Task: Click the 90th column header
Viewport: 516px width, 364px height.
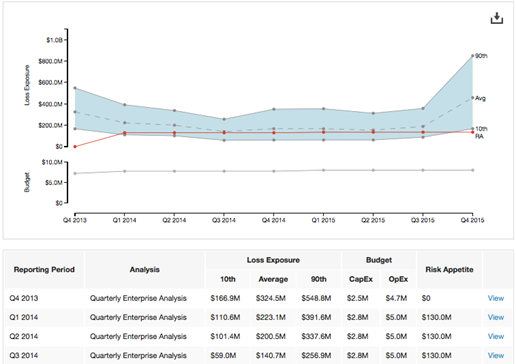Action: pyautogui.click(x=318, y=279)
